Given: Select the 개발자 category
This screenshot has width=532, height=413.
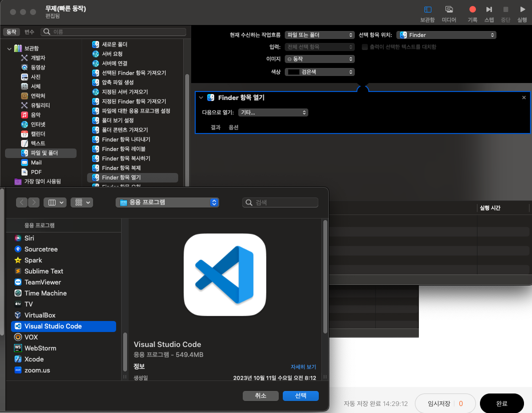Looking at the screenshot, I should pyautogui.click(x=38, y=58).
